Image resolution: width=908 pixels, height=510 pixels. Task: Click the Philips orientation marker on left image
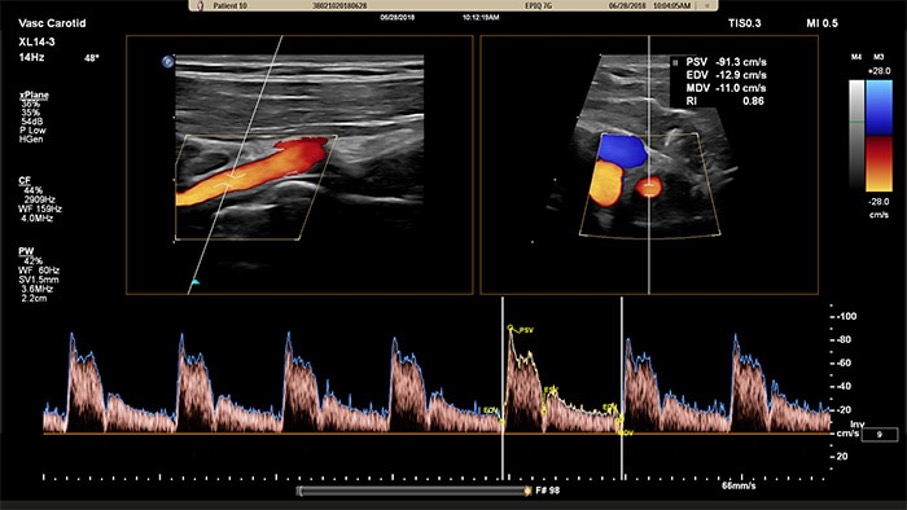[166, 62]
